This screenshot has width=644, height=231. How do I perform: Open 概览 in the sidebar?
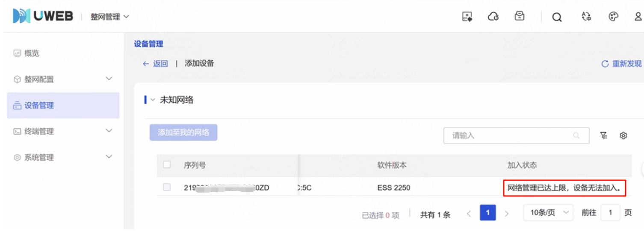(32, 53)
